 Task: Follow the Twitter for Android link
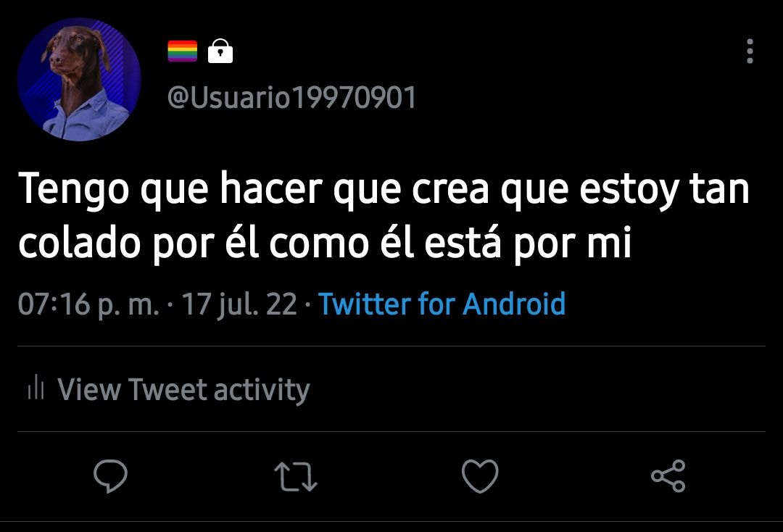[442, 304]
